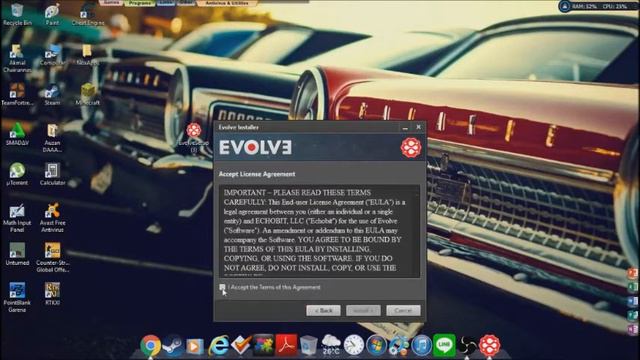
Task: Select the Avast Free Antivirus desktop icon
Action: tap(52, 218)
